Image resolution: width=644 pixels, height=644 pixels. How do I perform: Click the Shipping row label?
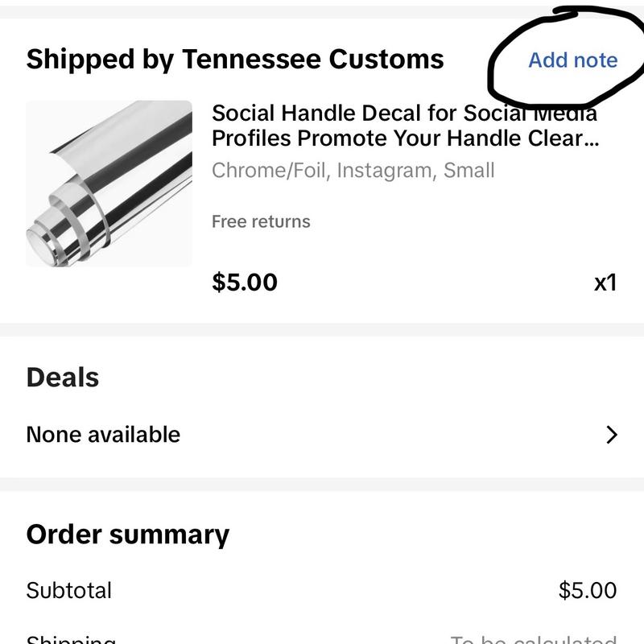tap(68, 638)
